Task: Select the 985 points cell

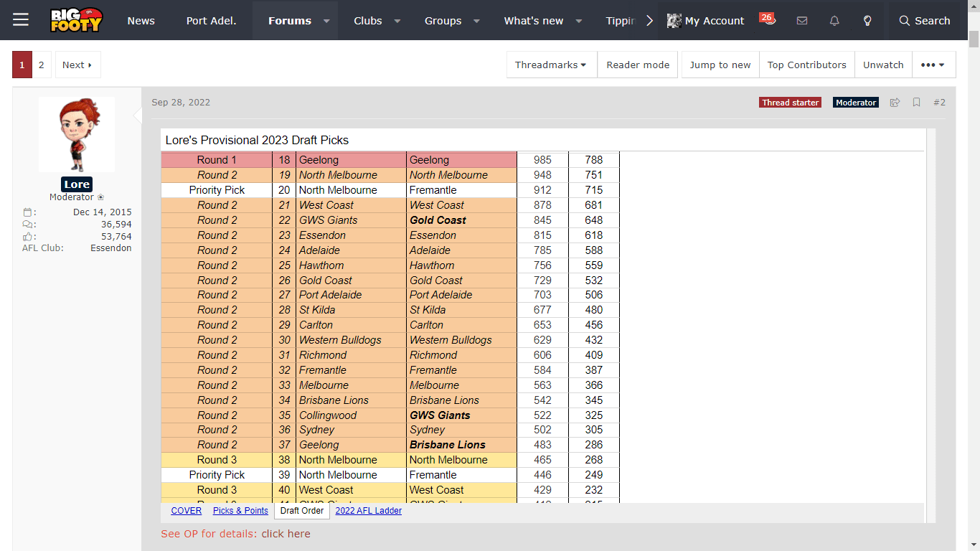Action: point(542,160)
